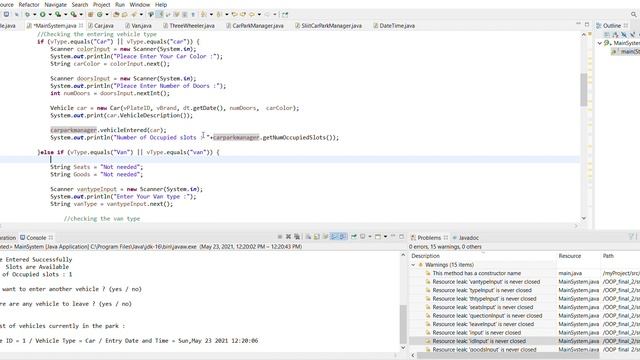640x360 pixels.
Task: Toggle Show Console on standard error change
Action: pyautogui.click(x=343, y=237)
